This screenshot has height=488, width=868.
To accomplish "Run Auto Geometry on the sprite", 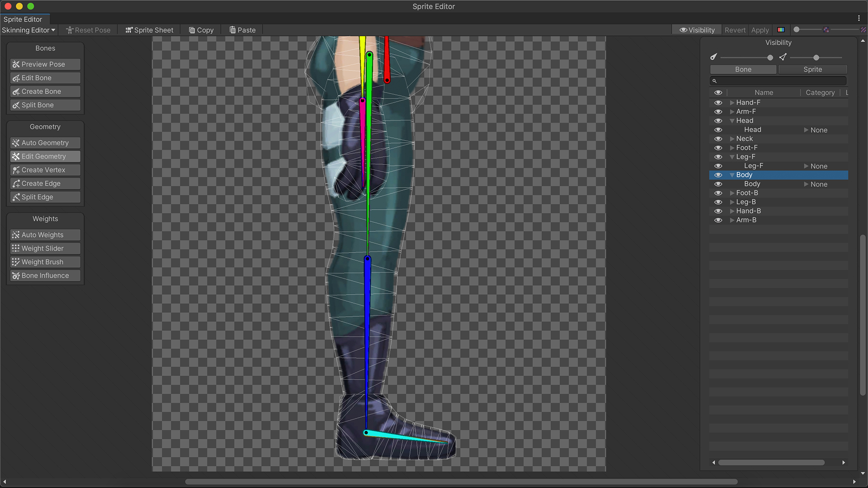I will coord(44,143).
